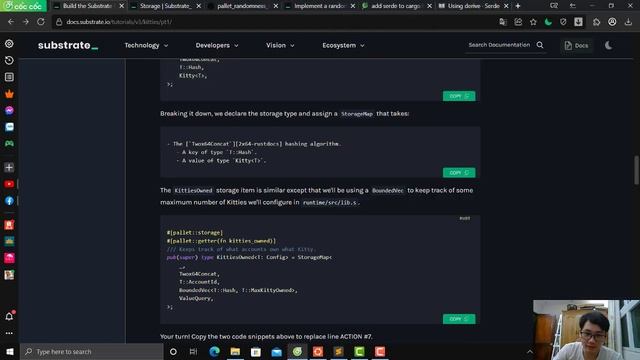Click the search magnifier icon
This screenshot has height=360, width=640.
click(540, 45)
